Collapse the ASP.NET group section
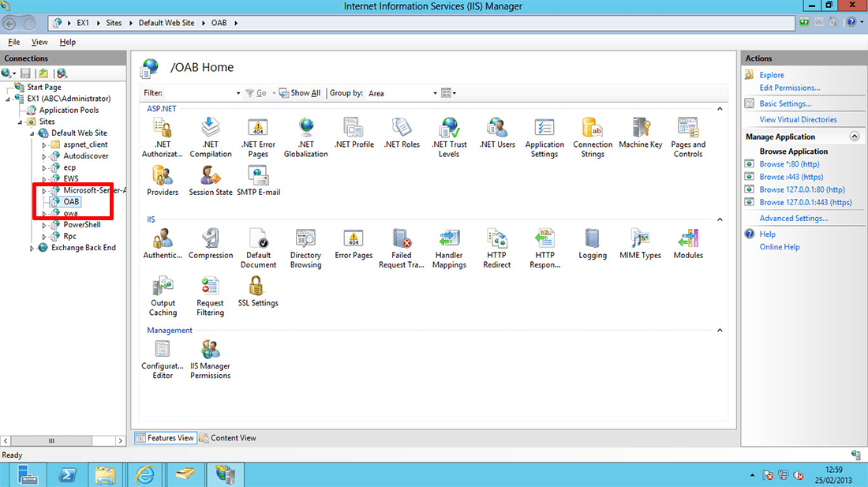 coord(720,109)
